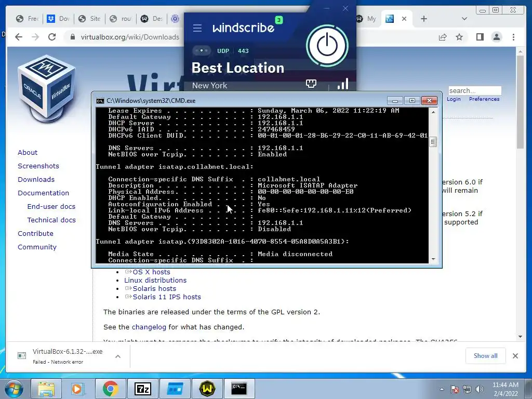Expand the Chrome tab search chevron
The height and width of the screenshot is (399, 532).
tap(464, 19)
